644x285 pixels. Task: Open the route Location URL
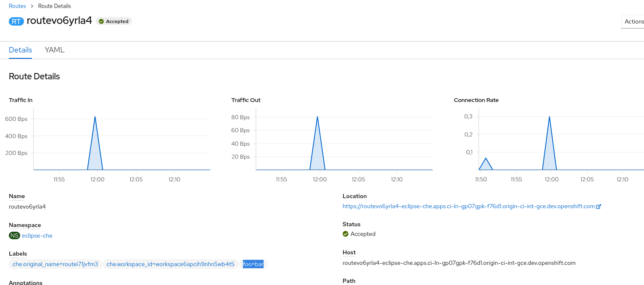[469, 206]
